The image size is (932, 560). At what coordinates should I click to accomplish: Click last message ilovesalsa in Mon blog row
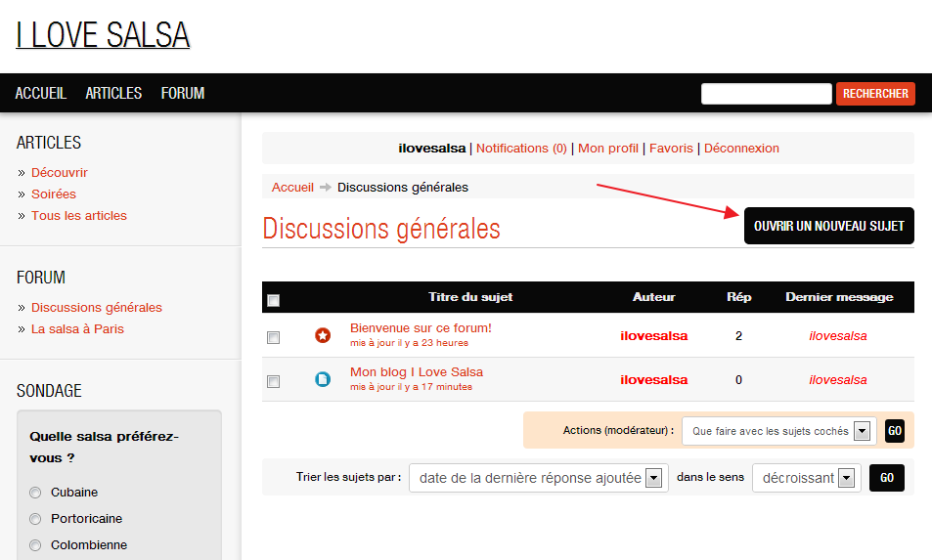tap(838, 380)
